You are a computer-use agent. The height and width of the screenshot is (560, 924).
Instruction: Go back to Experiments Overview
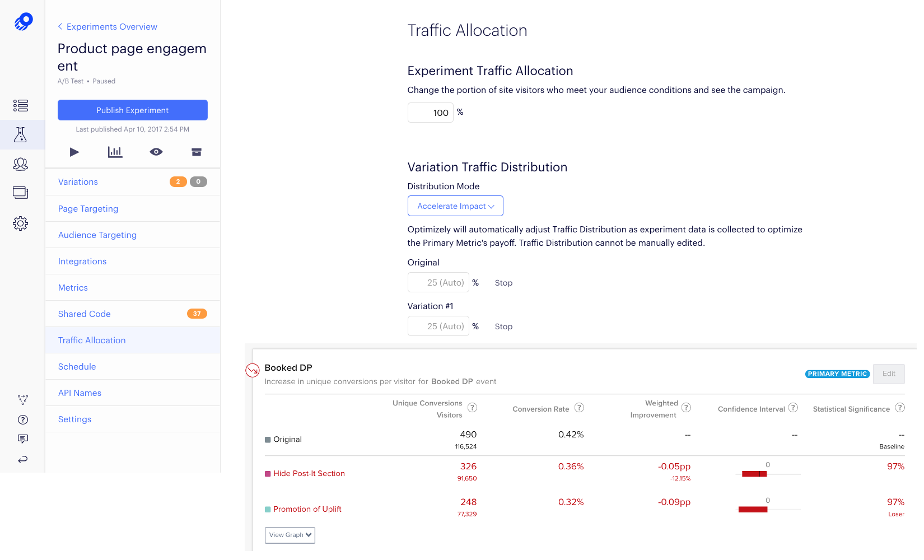click(x=108, y=27)
